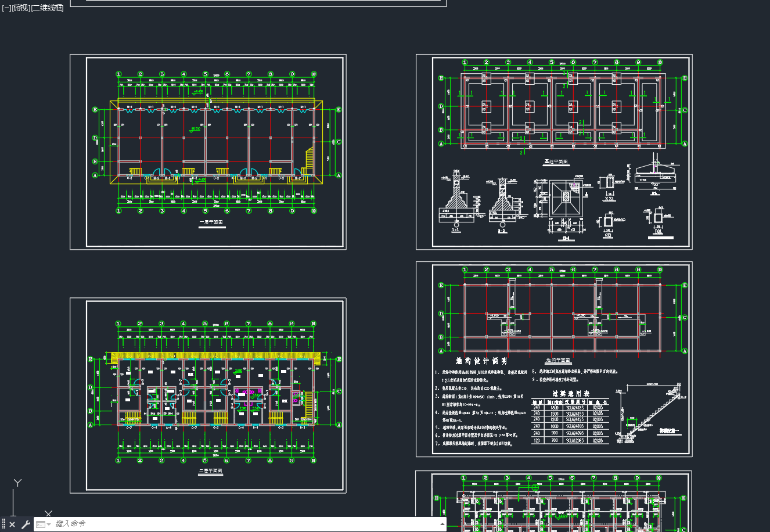Select table cell SGLA12063
Viewport: 770px width, 532px height.
click(575, 440)
